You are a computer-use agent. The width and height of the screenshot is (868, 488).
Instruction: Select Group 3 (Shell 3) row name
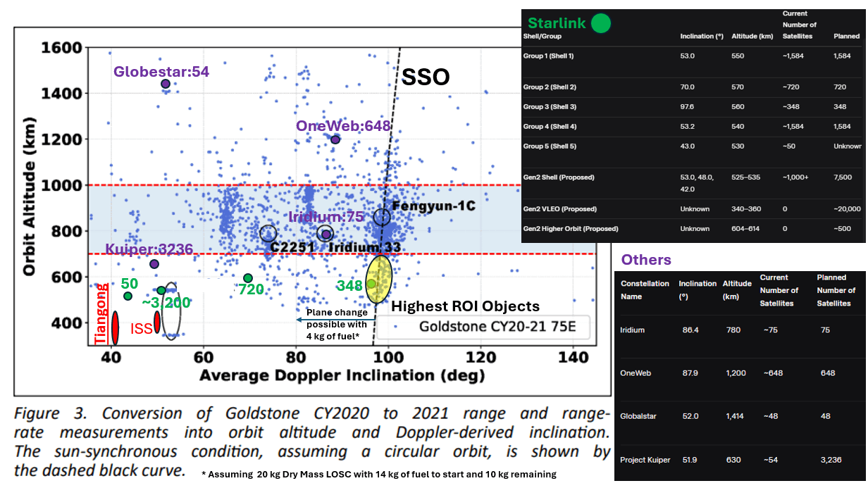click(x=550, y=107)
